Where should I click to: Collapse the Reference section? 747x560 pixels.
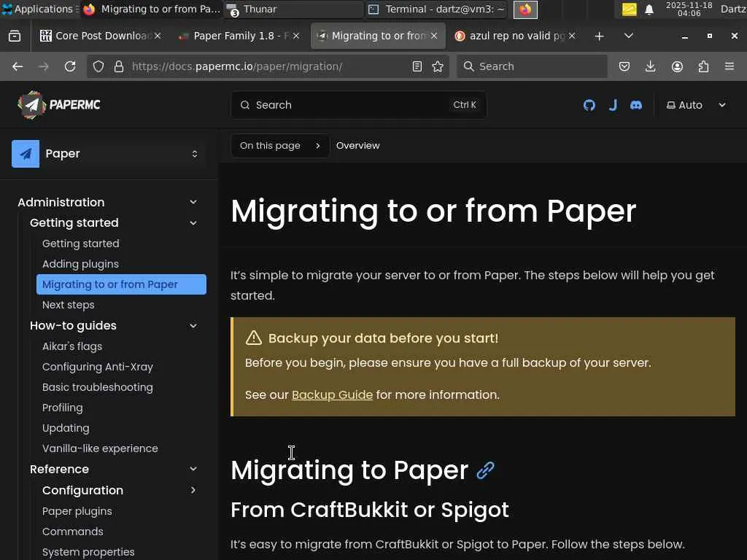pyautogui.click(x=193, y=469)
